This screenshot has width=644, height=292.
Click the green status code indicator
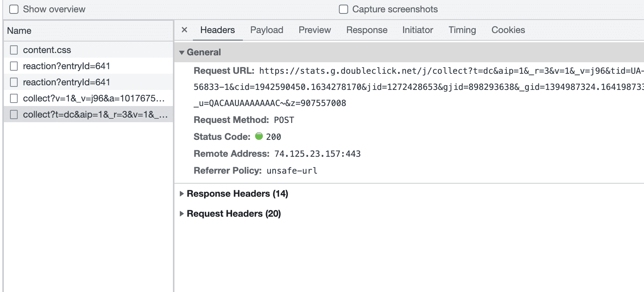[x=259, y=136]
